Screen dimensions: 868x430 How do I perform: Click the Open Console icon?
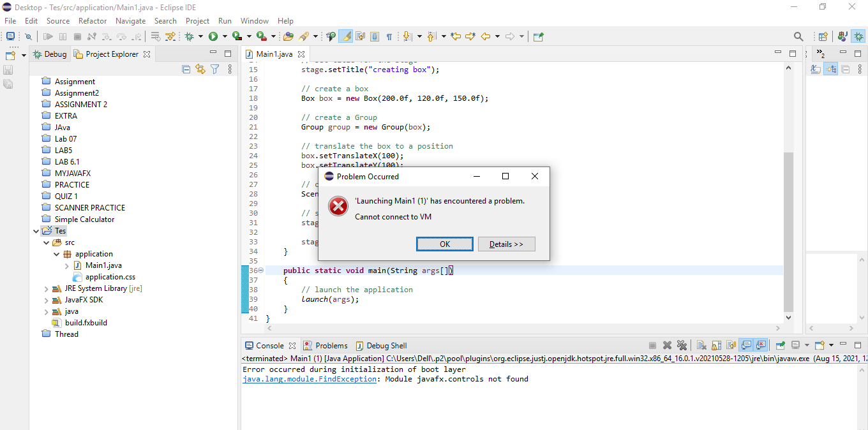(820, 345)
